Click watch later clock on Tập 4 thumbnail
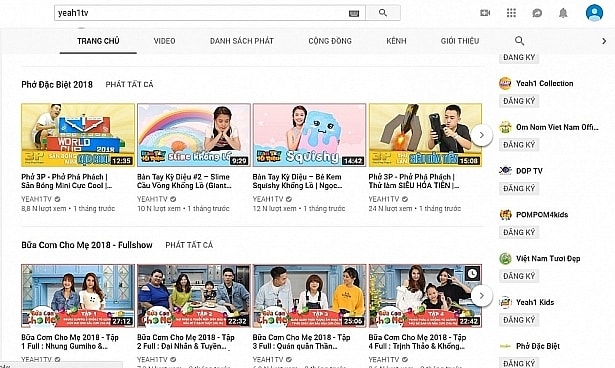Screen dimensions: 615x368 click(472, 273)
